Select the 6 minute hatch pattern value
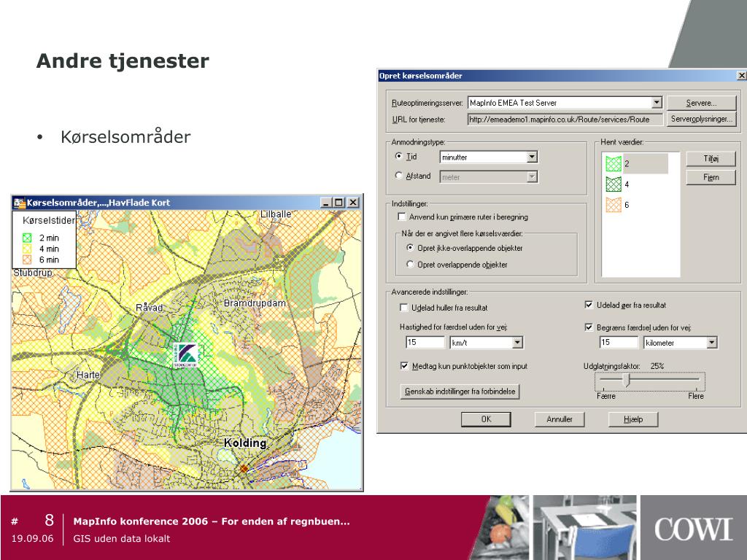 pyautogui.click(x=617, y=205)
